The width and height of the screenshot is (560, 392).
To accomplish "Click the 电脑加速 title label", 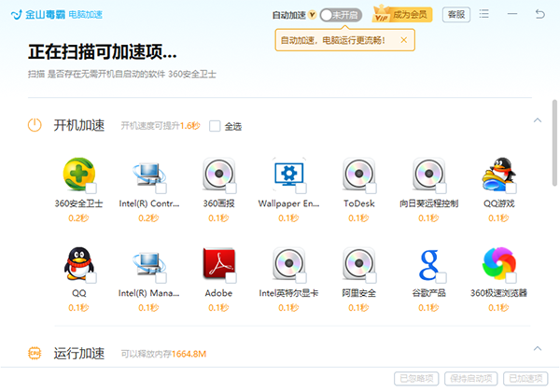I will (x=85, y=15).
